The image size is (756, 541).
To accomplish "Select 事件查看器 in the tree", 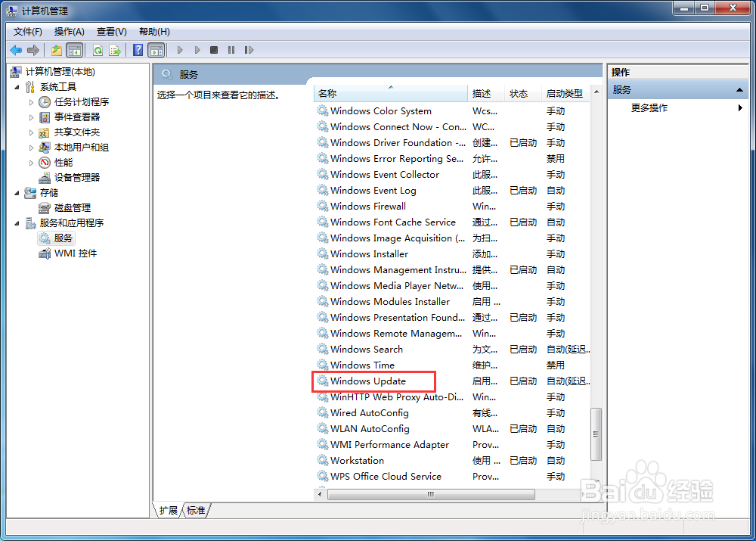I will 77,117.
